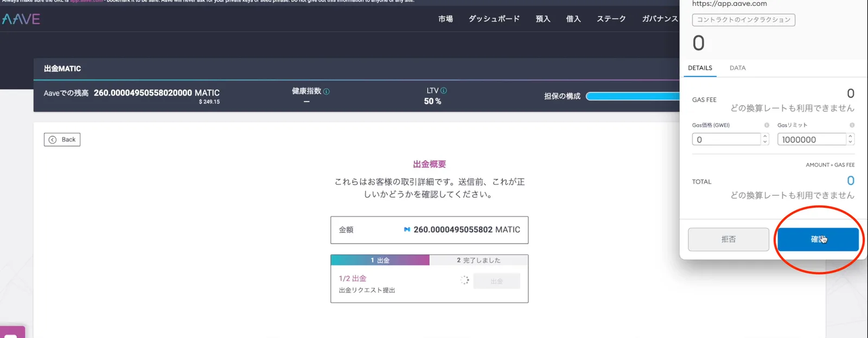Click the Gas価格 (GWEI) input field

[x=726, y=139]
